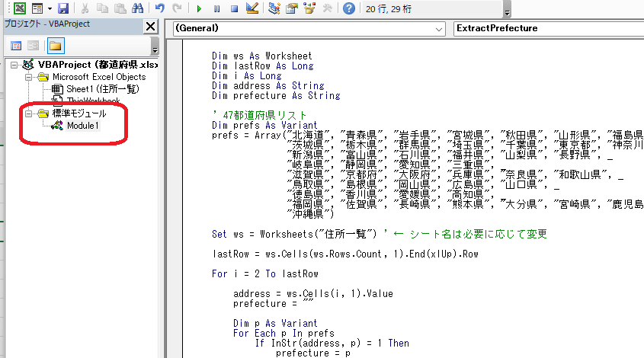The image size is (644, 358).
Task: Click the Find binoculars icon
Action: pos(137,8)
